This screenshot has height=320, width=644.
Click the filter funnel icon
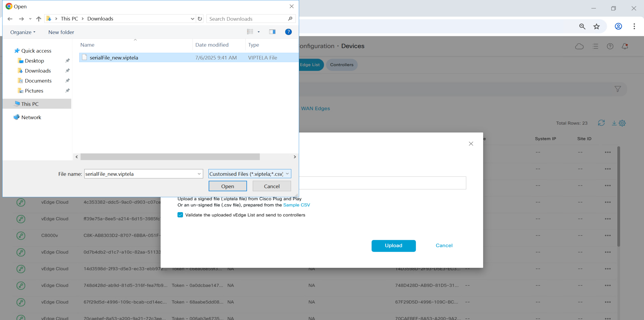pyautogui.click(x=618, y=89)
